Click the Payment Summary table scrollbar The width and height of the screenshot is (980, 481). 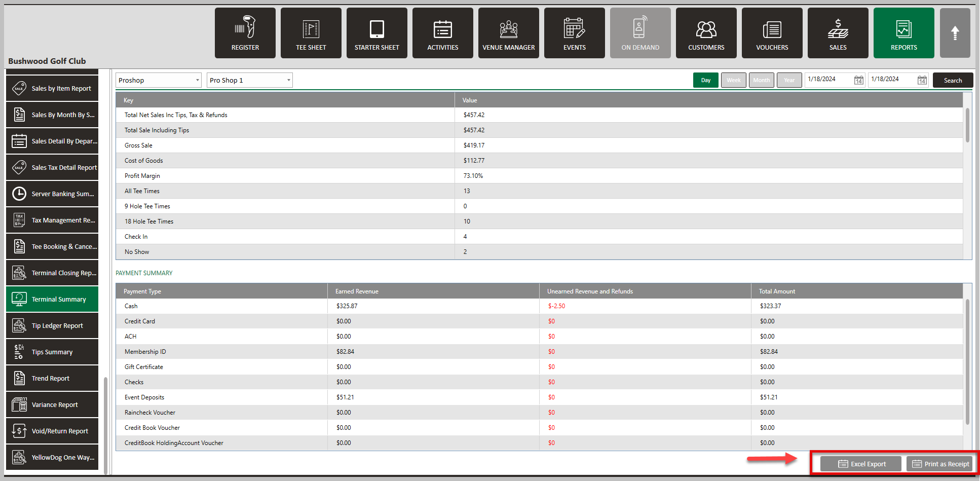pos(967,362)
